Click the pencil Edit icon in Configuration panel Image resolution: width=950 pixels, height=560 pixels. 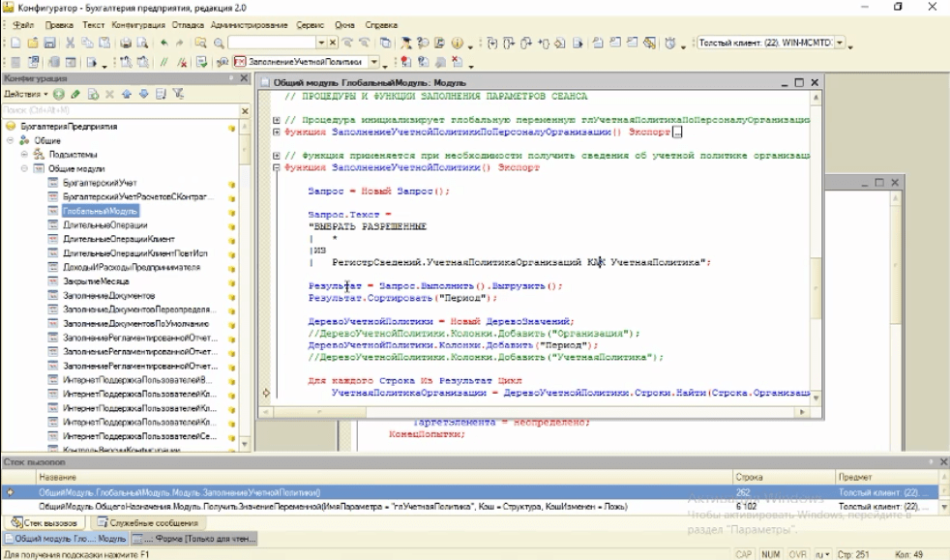pos(75,94)
